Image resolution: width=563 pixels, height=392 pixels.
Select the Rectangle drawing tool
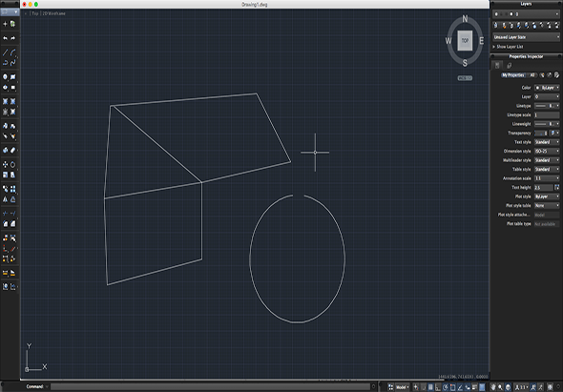(13, 77)
